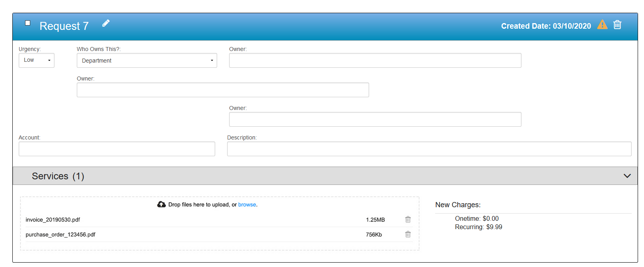Screen dimensions: 644x267
Task: Tick the Request 7 checkbox
Action: (x=28, y=23)
